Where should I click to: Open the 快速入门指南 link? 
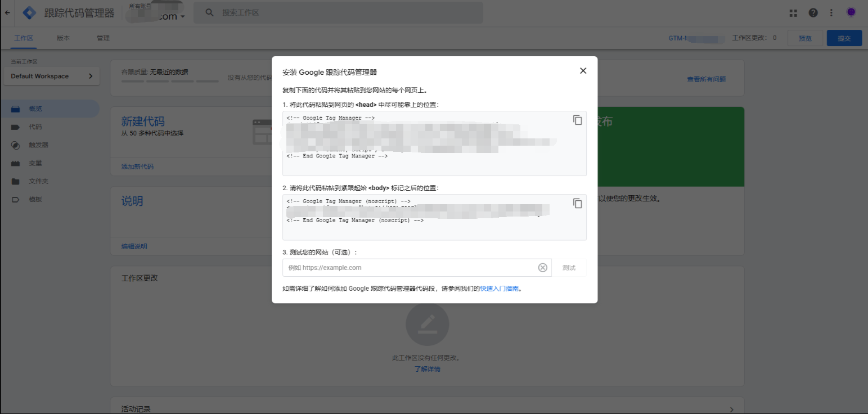(x=499, y=289)
